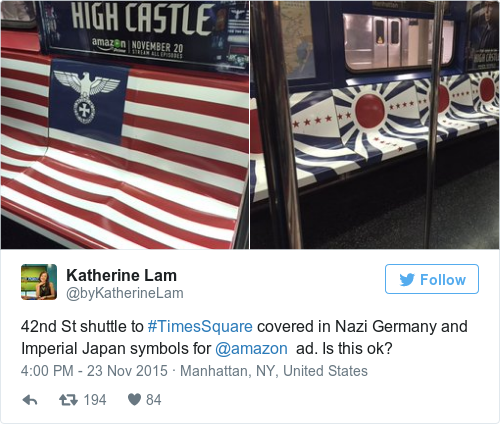Click the 84 likes count
Image resolution: width=500 pixels, height=424 pixels.
154,400
